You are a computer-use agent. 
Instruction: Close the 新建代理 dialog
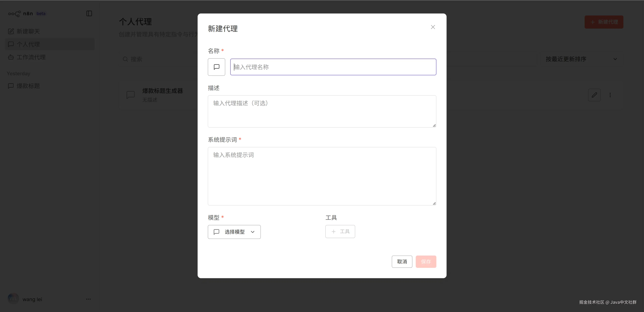(x=433, y=27)
